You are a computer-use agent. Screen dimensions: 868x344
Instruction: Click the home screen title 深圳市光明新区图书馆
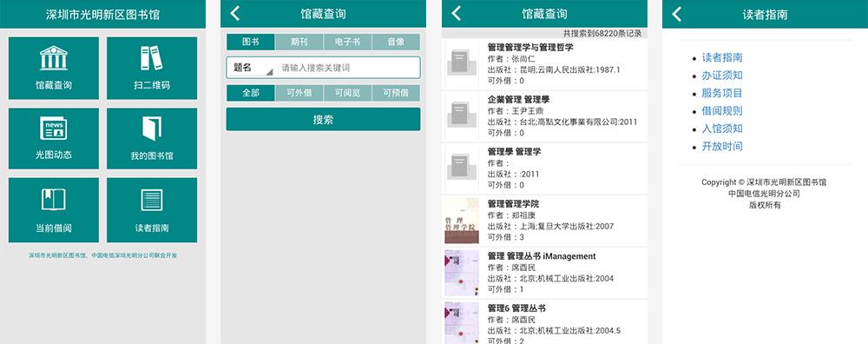103,15
